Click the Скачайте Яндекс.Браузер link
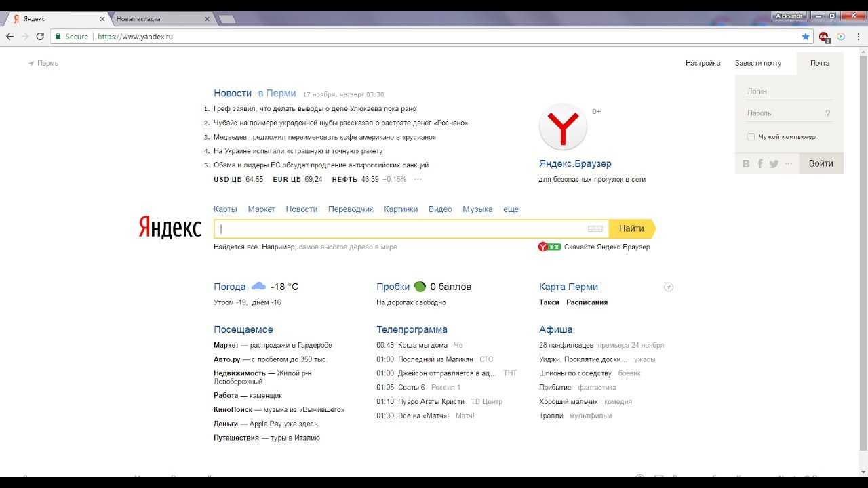 (x=607, y=247)
